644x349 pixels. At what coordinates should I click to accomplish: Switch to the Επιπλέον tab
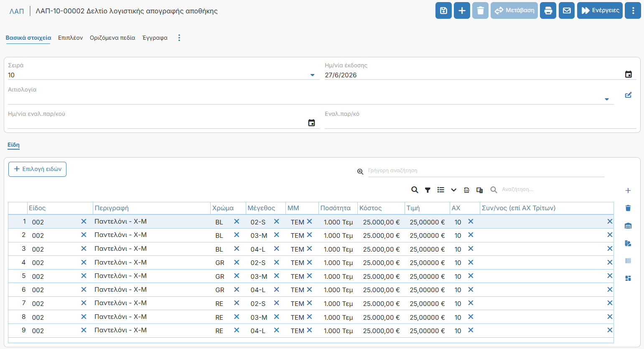pyautogui.click(x=70, y=38)
